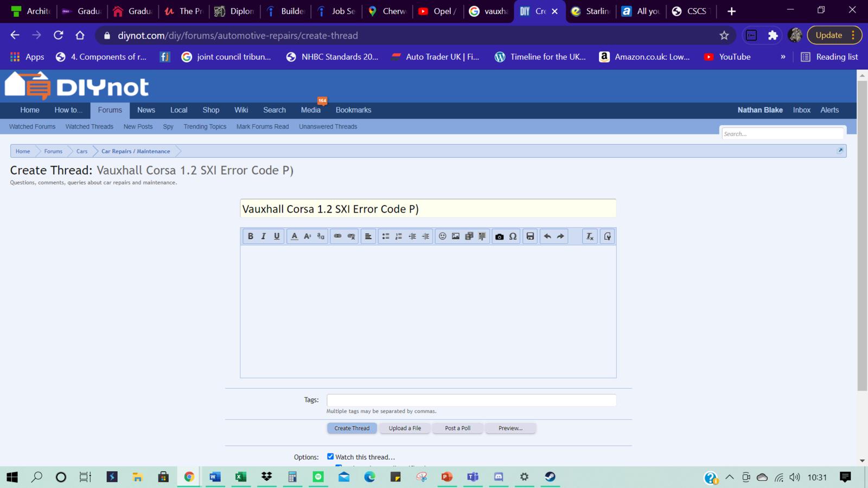Open Microsoft Word from the taskbar

click(x=215, y=477)
